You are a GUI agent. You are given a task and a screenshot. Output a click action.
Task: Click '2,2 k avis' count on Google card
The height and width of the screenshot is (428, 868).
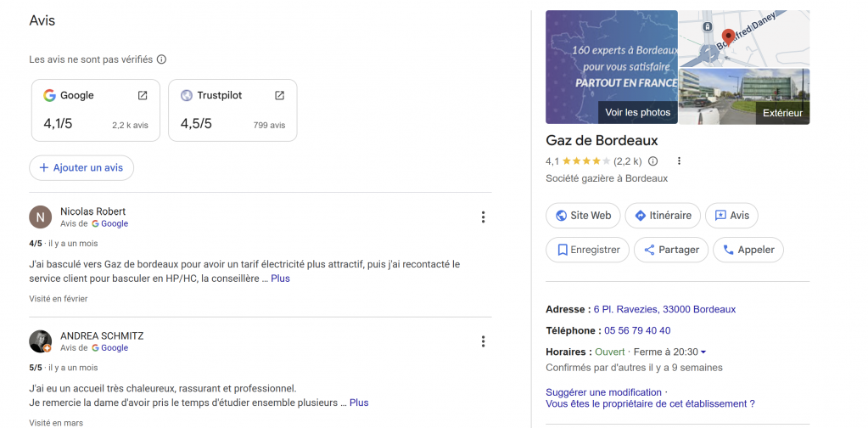click(x=130, y=126)
